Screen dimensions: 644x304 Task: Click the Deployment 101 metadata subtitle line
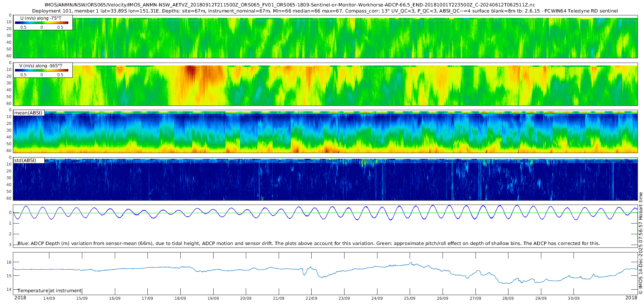[x=325, y=11]
